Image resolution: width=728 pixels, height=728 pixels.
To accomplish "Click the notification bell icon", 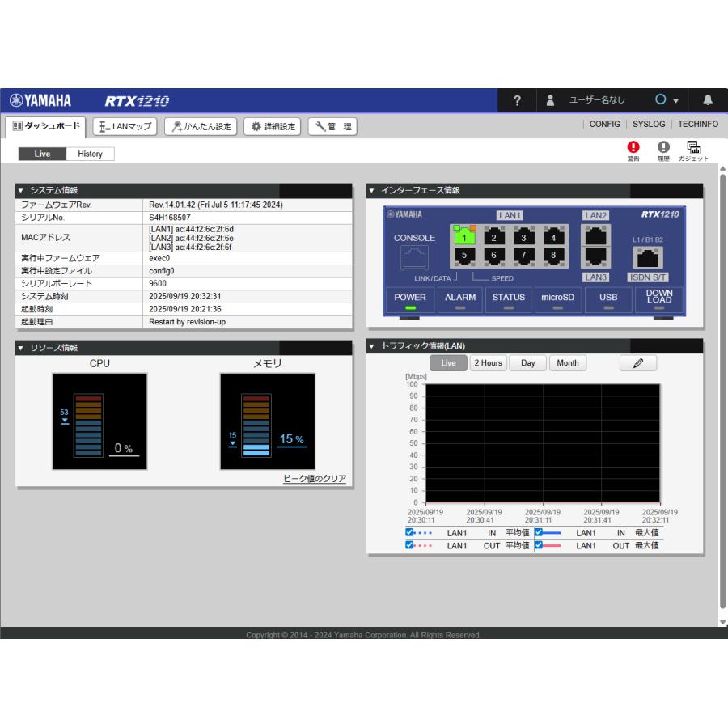I will 708,99.
